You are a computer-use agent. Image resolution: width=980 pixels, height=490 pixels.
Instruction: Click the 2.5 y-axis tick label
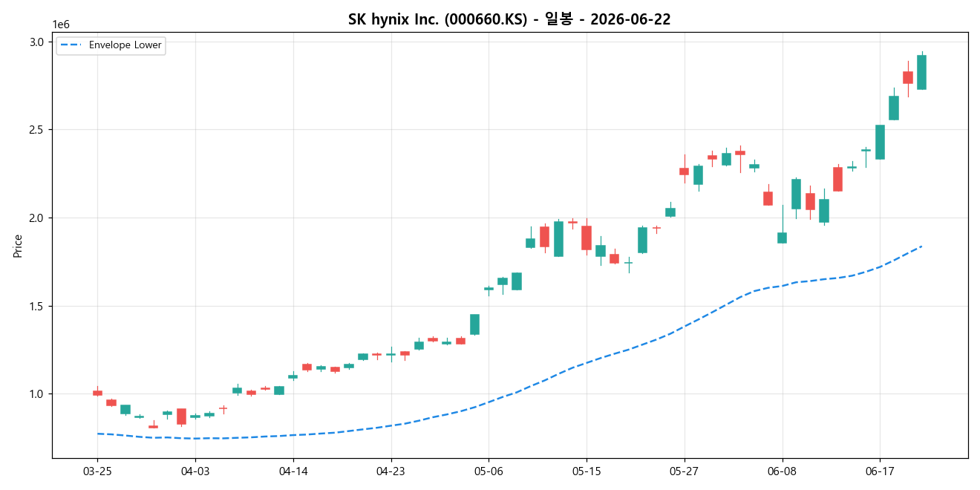coord(39,130)
